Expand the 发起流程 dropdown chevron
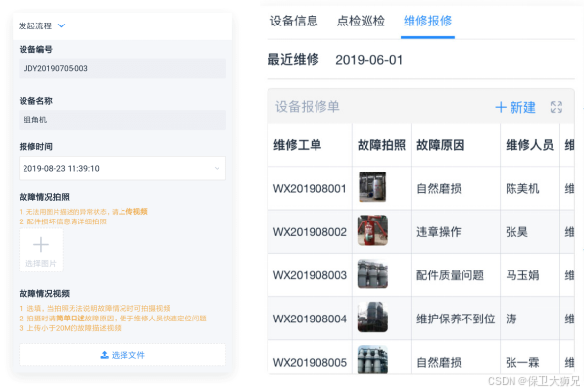The height and width of the screenshot is (392, 584). (x=62, y=25)
